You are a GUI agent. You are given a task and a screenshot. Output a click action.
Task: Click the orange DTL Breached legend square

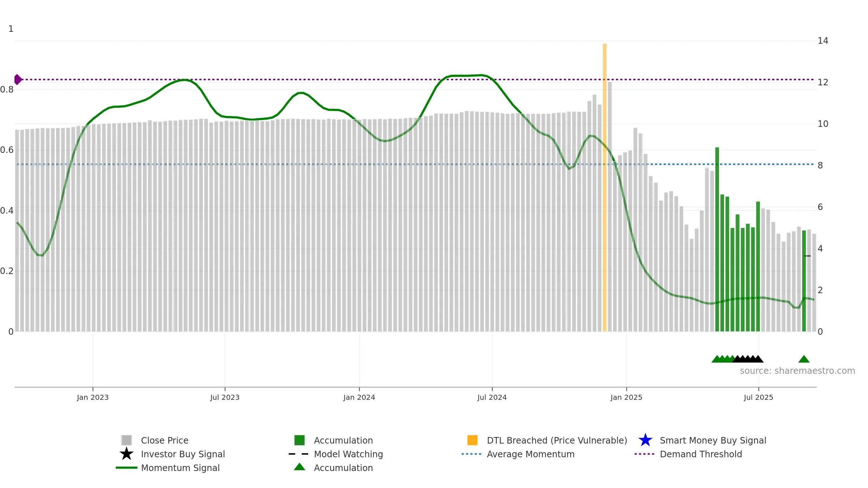coord(472,440)
